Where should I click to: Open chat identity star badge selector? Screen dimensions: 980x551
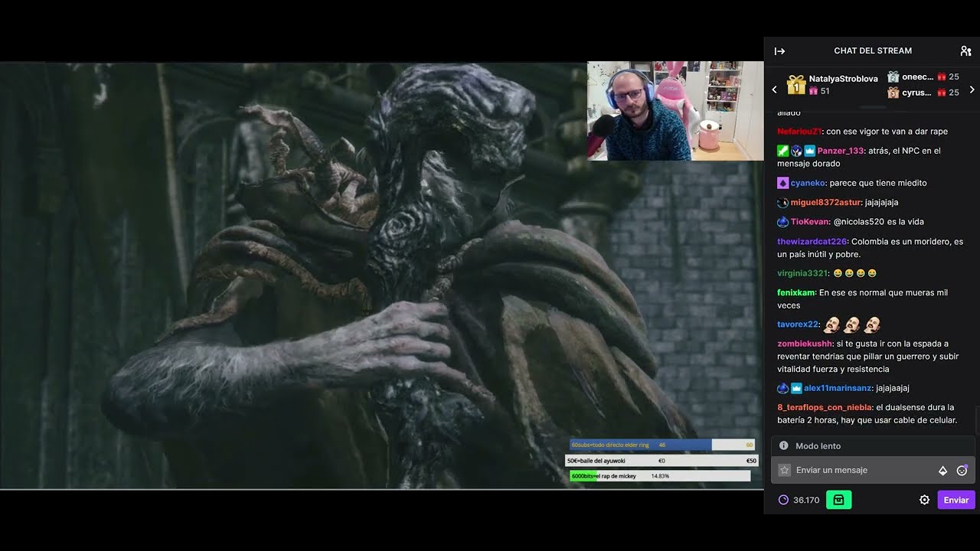[x=784, y=471]
